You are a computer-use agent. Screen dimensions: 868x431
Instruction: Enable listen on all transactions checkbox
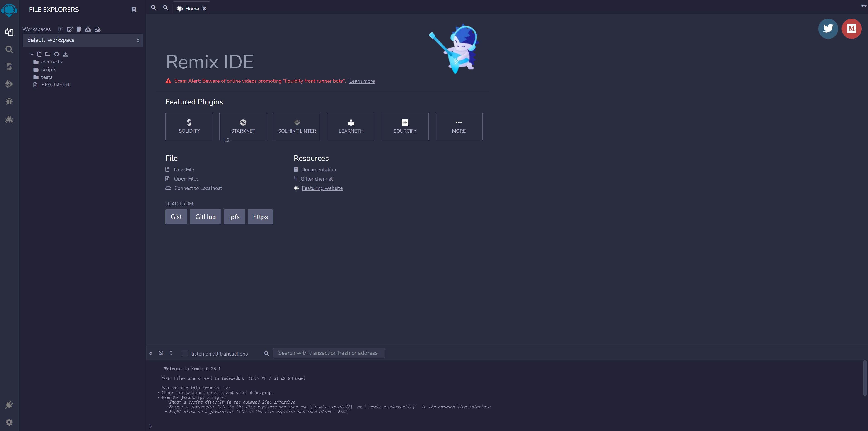click(x=185, y=353)
